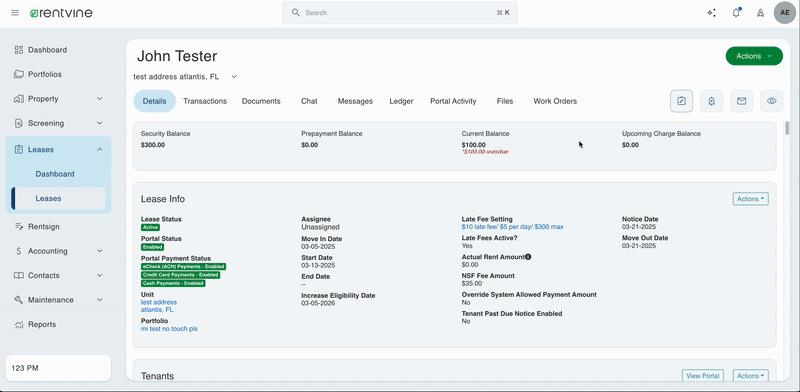The width and height of the screenshot is (800, 392).
Task: Click the envelope email icon button
Action: pos(741,101)
